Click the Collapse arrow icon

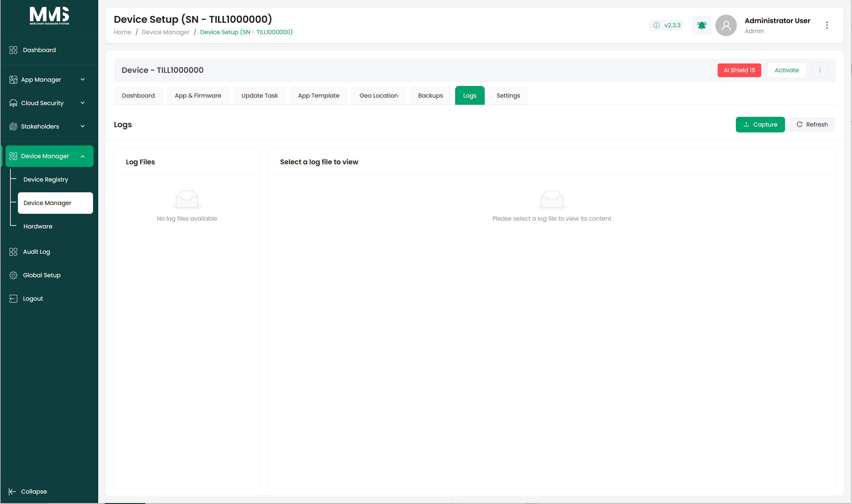pyautogui.click(x=12, y=491)
